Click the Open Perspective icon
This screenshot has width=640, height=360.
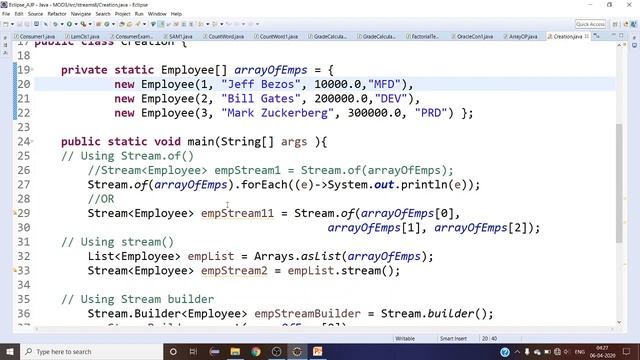615,24
